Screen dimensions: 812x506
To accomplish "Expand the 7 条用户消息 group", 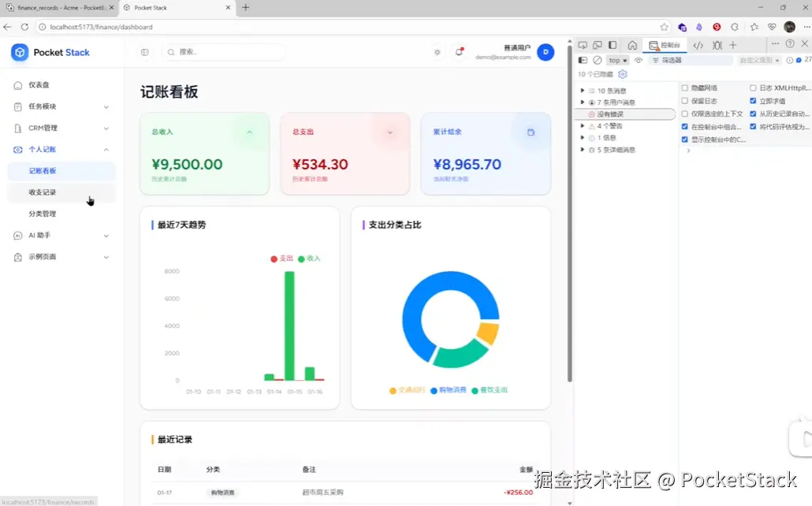I will pyautogui.click(x=583, y=102).
